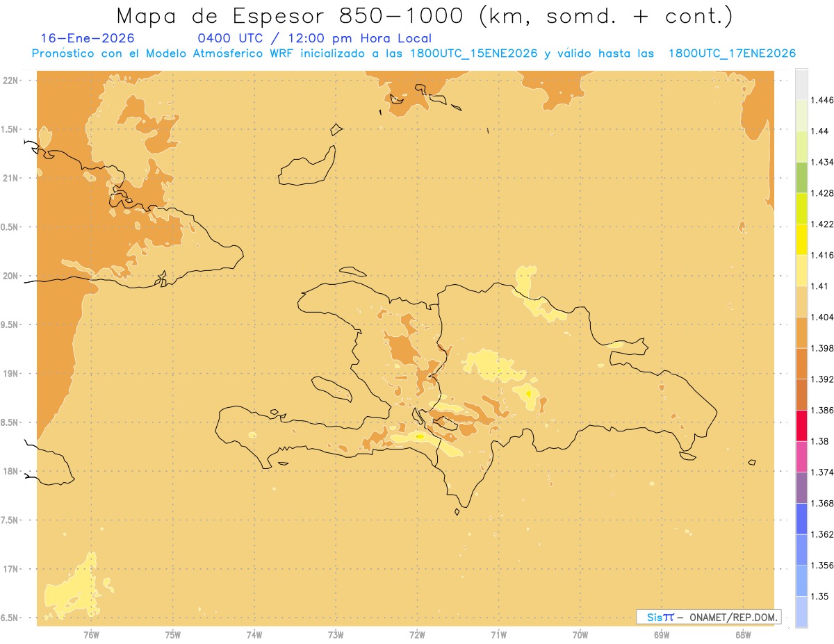Click the '0400 UTC / 12:00 pm Hora Local' time label
Viewport: 834px width, 644px height.
coord(315,39)
